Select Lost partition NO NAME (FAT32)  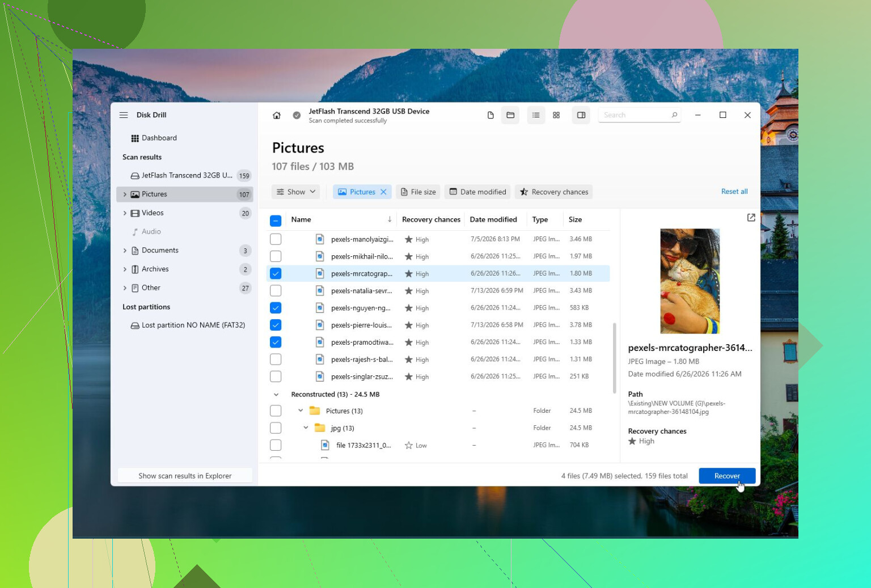coord(188,325)
